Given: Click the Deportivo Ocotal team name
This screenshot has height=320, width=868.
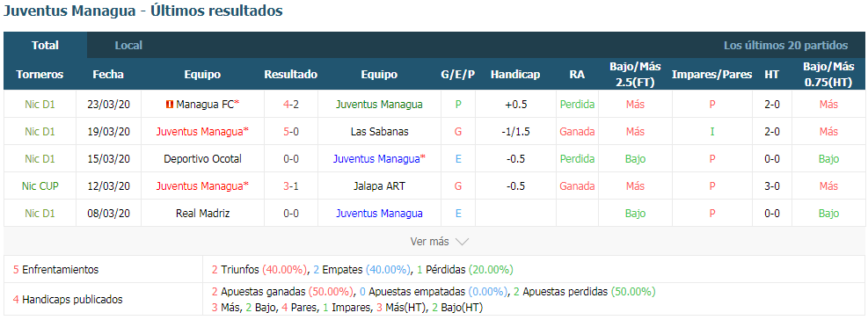Looking at the screenshot, I should point(202,159).
